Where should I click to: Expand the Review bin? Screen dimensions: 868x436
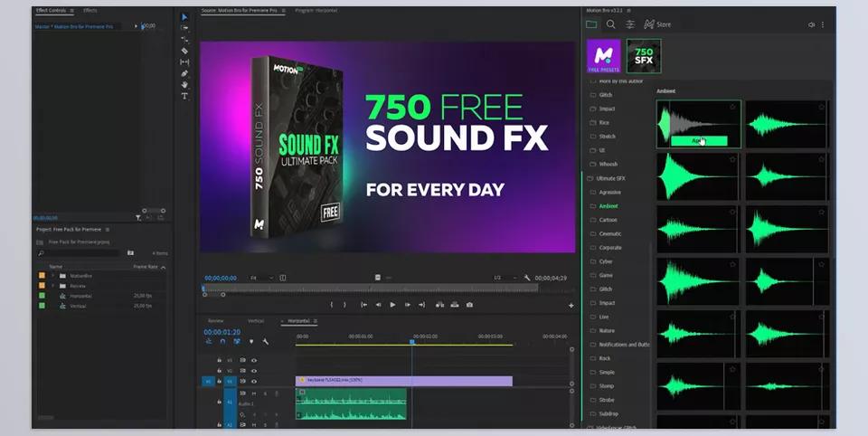pos(53,286)
